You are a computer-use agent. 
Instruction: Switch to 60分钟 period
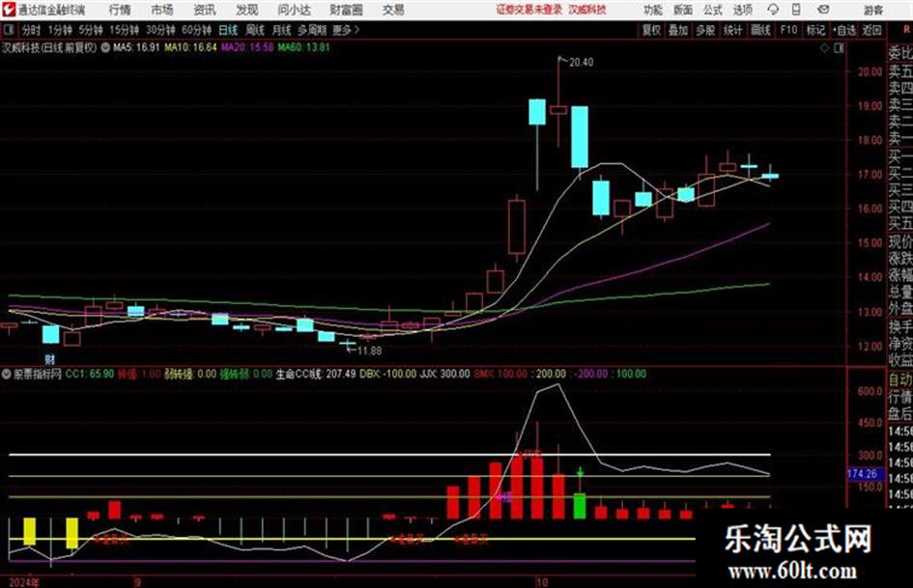[196, 30]
